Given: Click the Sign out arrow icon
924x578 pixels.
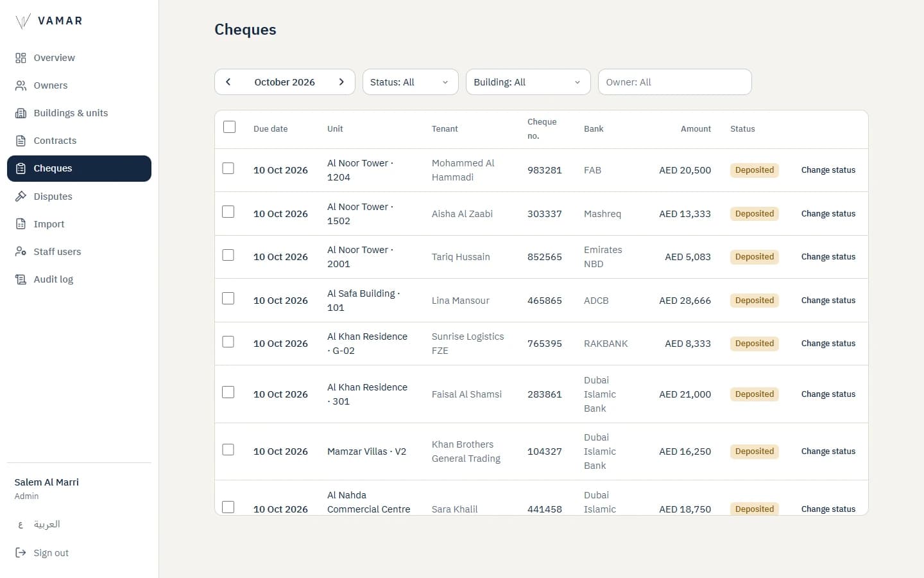Looking at the screenshot, I should point(21,553).
